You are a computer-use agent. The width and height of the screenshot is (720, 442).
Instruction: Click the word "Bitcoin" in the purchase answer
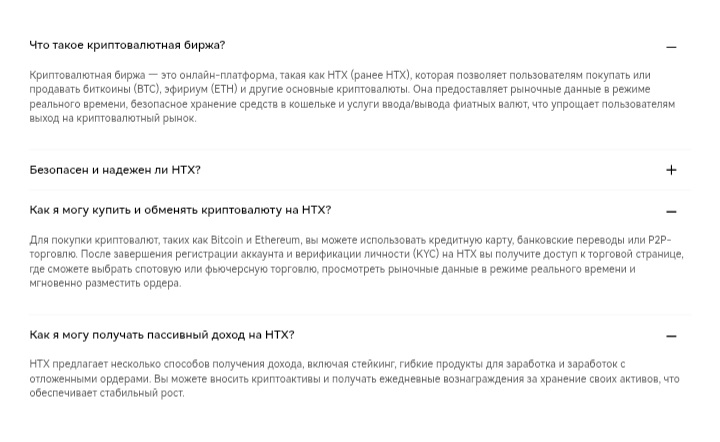coord(226,240)
